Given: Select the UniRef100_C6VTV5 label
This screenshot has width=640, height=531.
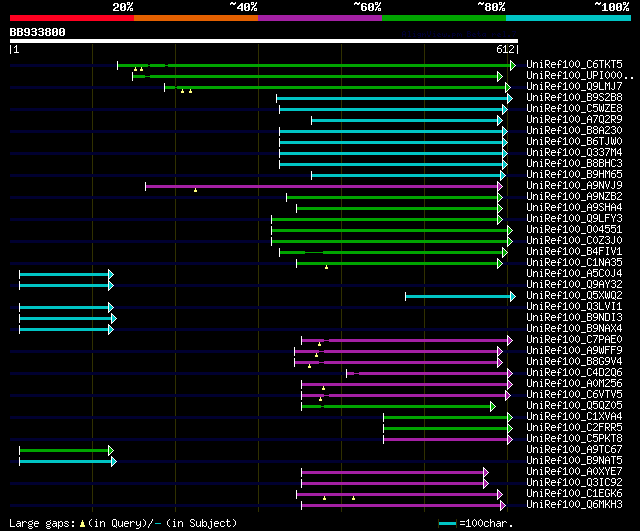Looking at the screenshot, I should click(x=574, y=395).
